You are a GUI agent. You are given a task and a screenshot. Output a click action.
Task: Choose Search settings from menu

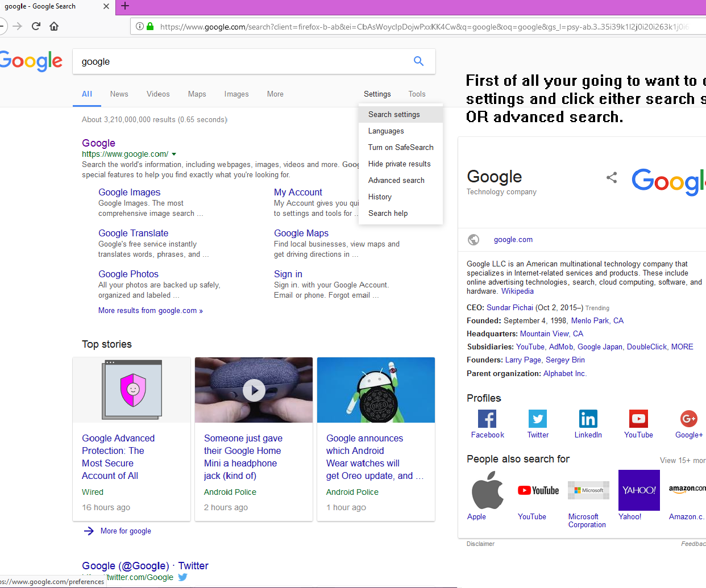(401, 114)
